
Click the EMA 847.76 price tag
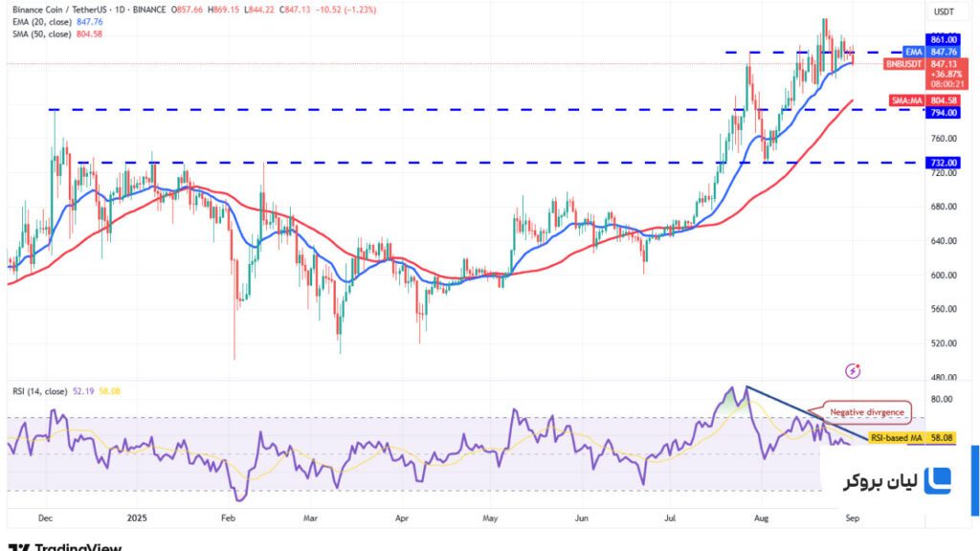pyautogui.click(x=931, y=53)
